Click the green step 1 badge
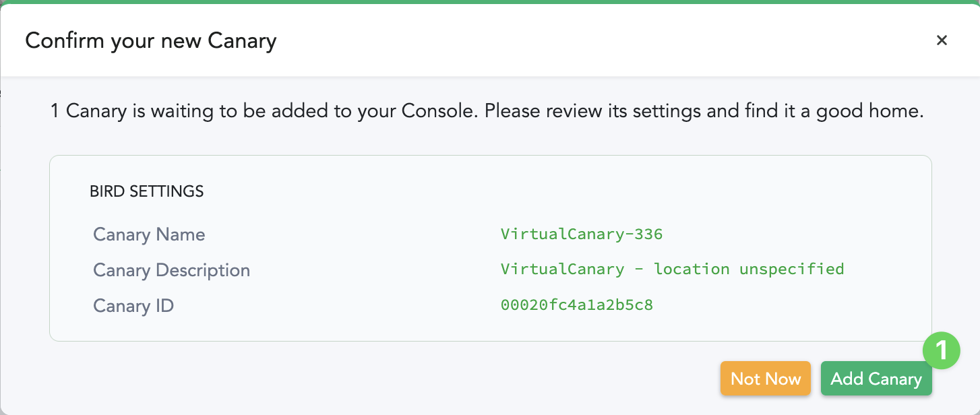 pyautogui.click(x=941, y=350)
